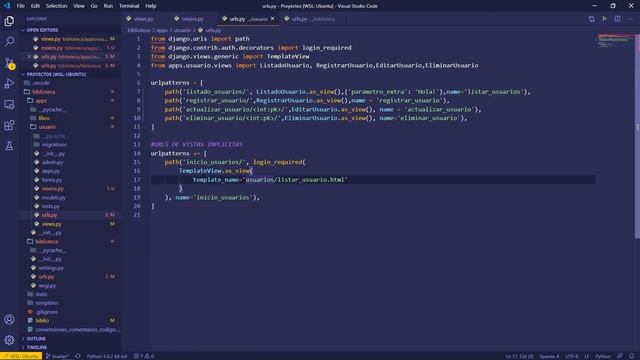Open the Help menu
The image size is (640, 360).
151,6
